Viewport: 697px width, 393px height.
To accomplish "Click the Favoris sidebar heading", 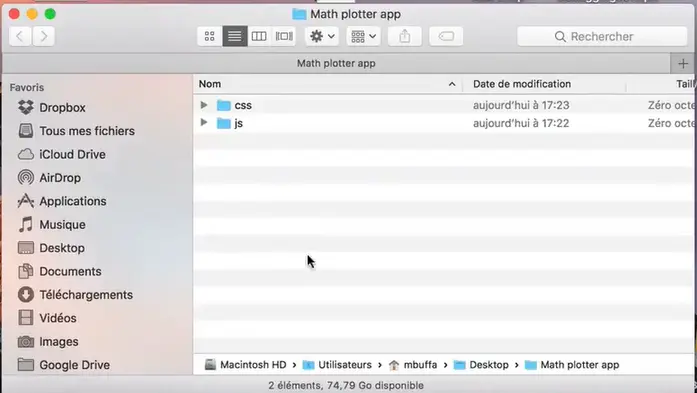I will tap(27, 88).
